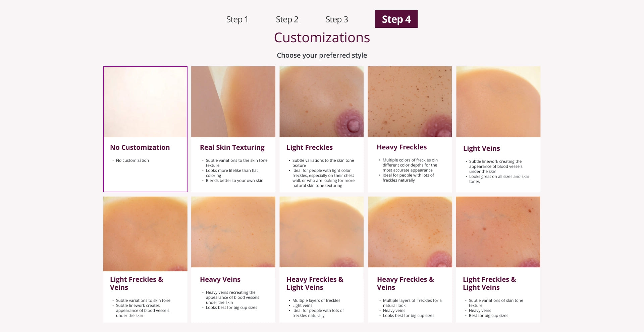
Task: Select the Real Skin Texturing thumbnail
Action: pyautogui.click(x=233, y=102)
